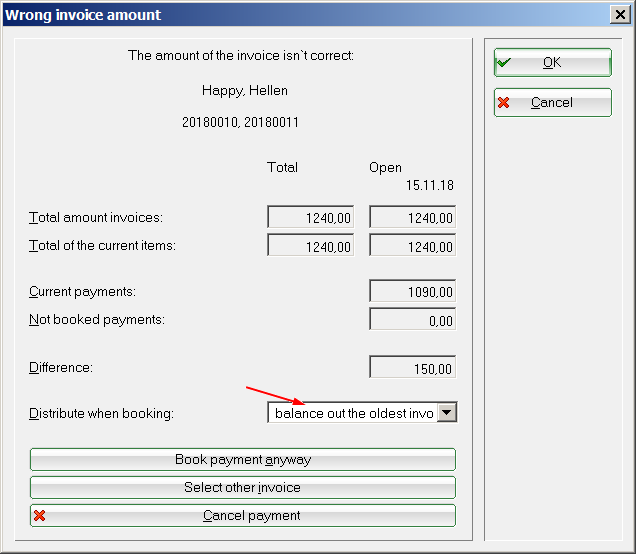Image resolution: width=636 pixels, height=554 pixels.
Task: Confirm with the OK button label
Action: [x=552, y=63]
